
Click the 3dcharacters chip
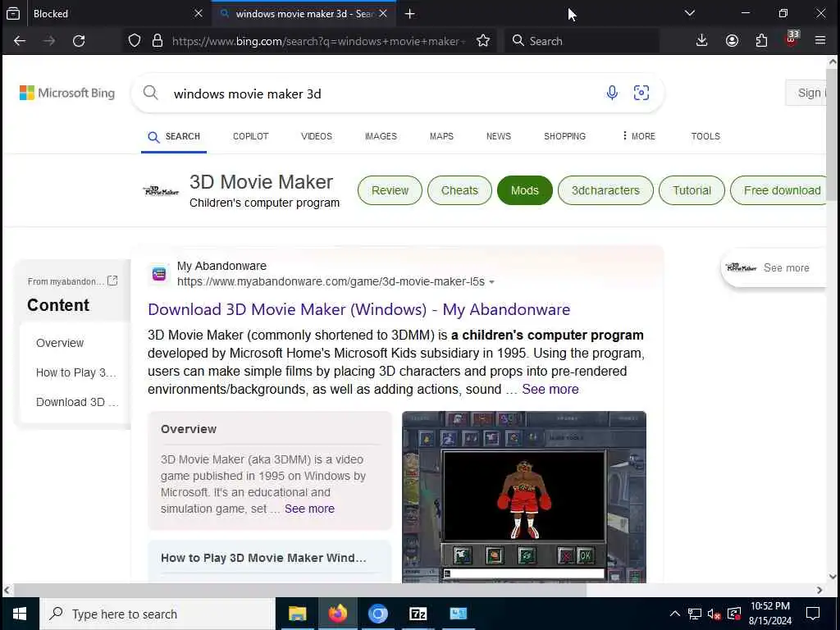pyautogui.click(x=605, y=190)
